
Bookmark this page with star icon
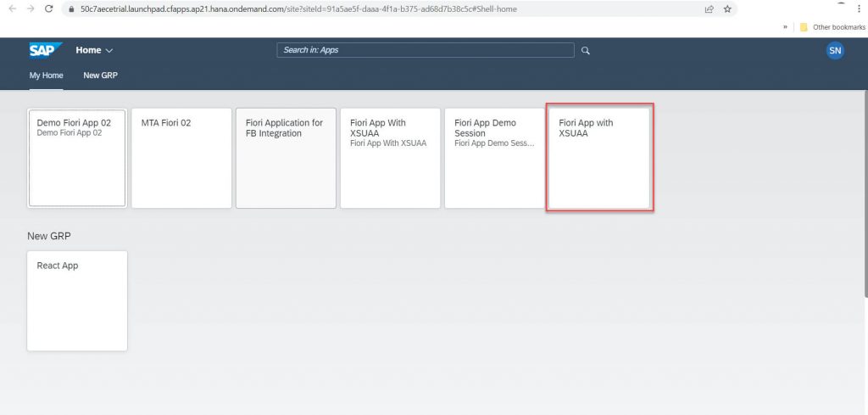[x=727, y=8]
